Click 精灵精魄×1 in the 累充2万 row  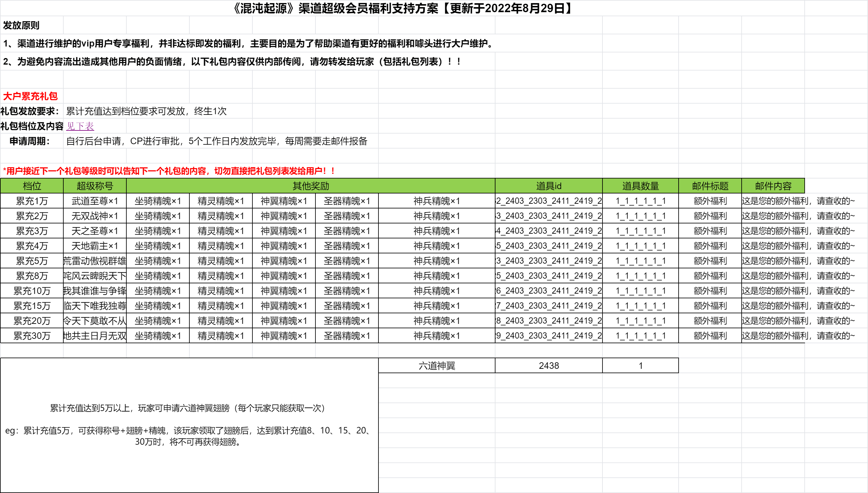[221, 216]
